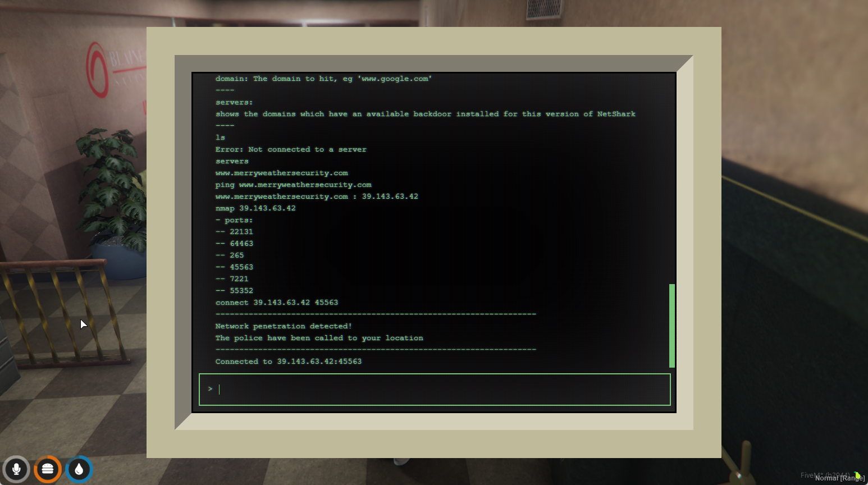Click port entry 265
The image size is (868, 485).
tap(230, 255)
